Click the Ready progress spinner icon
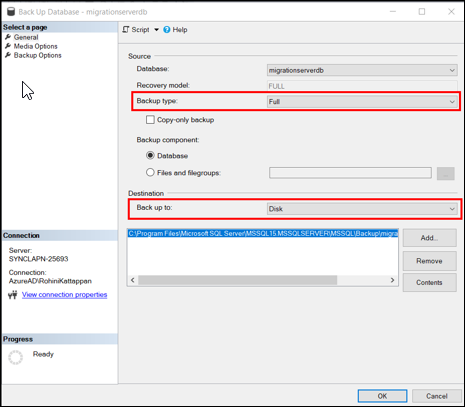 point(15,357)
